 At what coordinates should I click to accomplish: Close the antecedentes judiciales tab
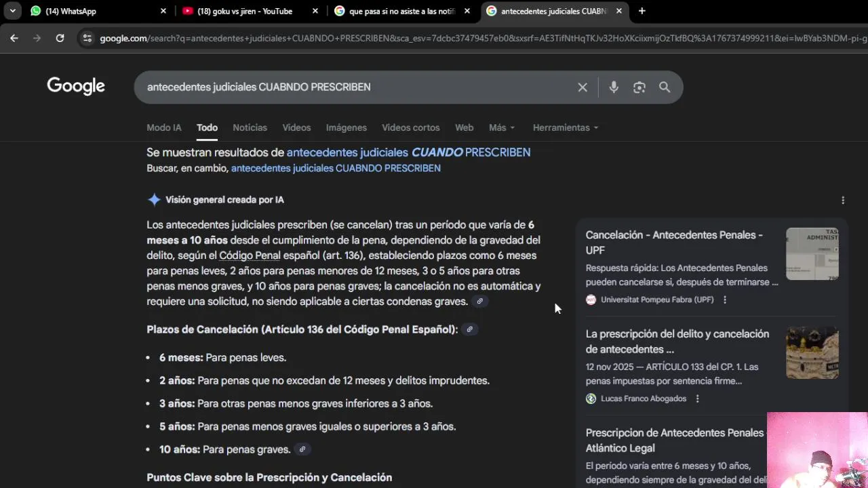(x=618, y=11)
